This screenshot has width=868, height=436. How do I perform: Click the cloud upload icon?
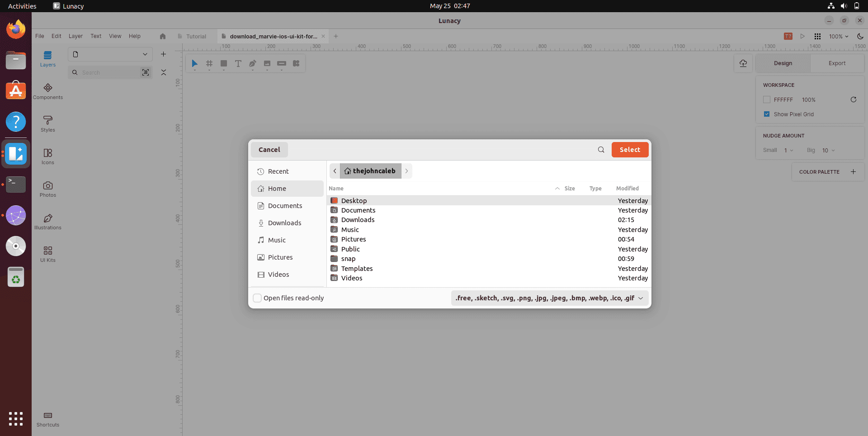pyautogui.click(x=743, y=63)
